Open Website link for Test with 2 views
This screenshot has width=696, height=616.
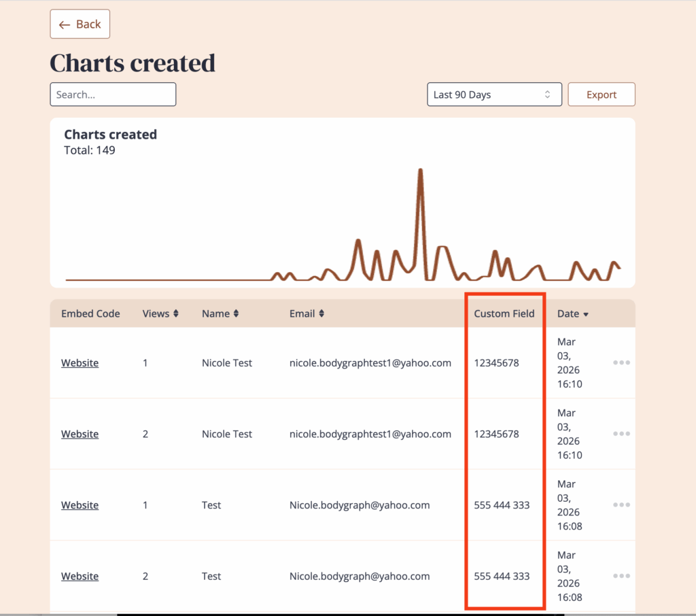point(80,576)
